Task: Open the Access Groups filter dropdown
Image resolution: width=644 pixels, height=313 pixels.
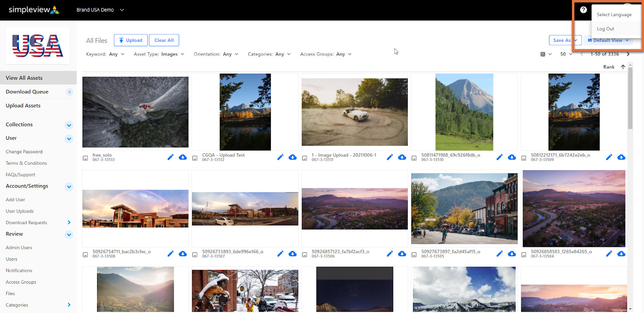Action: 326,54
